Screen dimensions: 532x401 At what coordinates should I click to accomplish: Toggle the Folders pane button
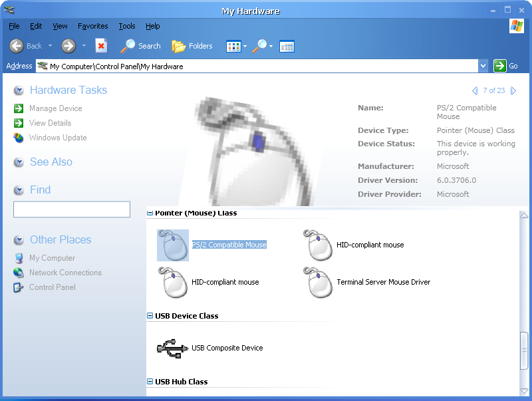(x=192, y=46)
